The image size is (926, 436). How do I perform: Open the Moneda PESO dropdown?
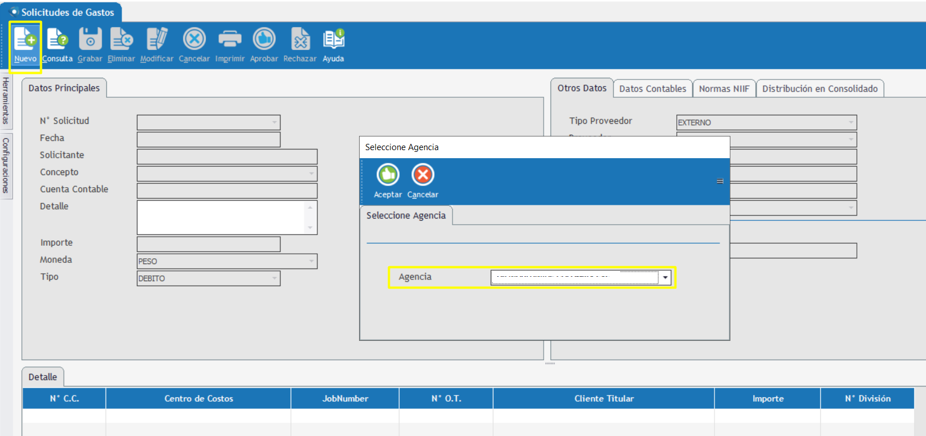pyautogui.click(x=311, y=262)
